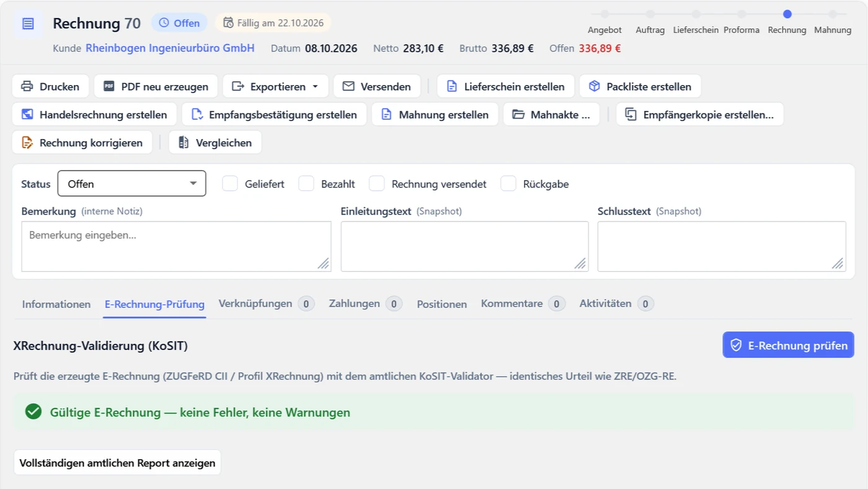Click the open amount 336,89 € in red

pyautogui.click(x=600, y=48)
